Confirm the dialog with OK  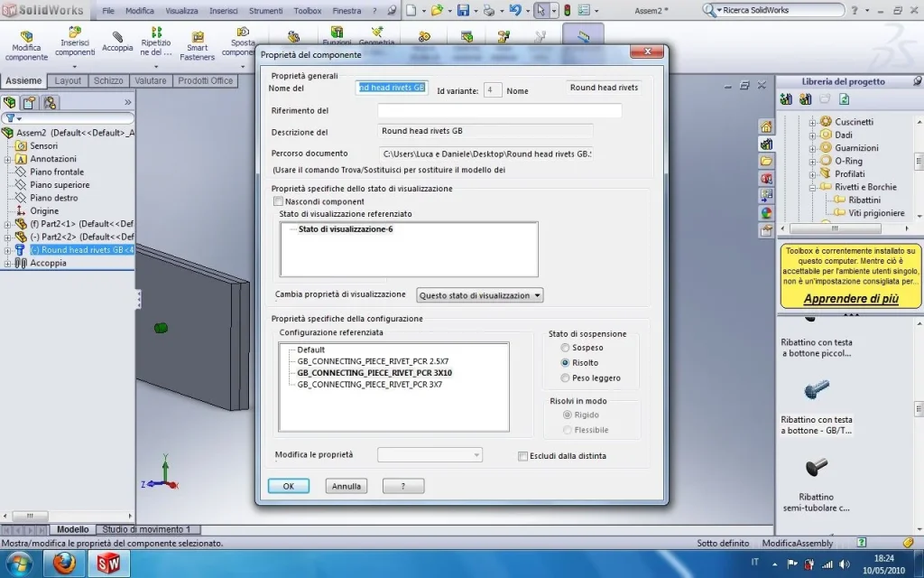click(288, 486)
